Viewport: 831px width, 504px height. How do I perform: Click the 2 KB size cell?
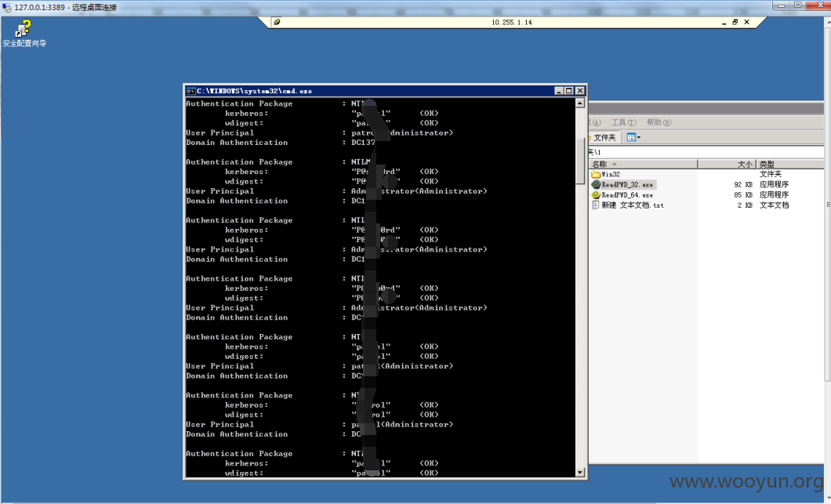click(745, 205)
